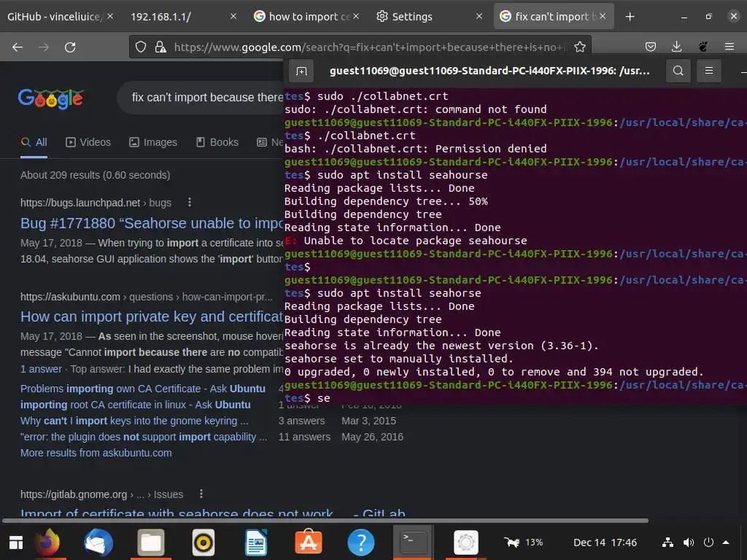Open the Settings app in the taskbar
The width and height of the screenshot is (747, 560).
(465, 542)
